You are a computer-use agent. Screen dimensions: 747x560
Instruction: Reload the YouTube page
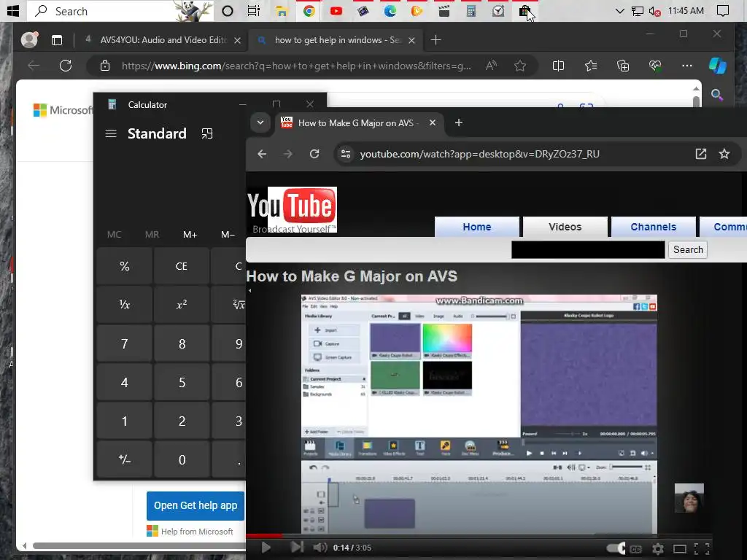[x=314, y=154]
